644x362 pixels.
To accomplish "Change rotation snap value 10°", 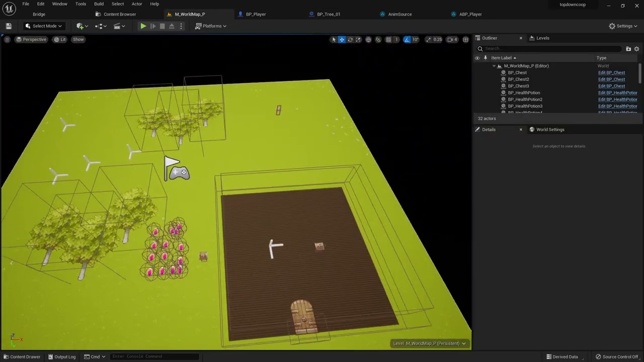I will (x=416, y=39).
